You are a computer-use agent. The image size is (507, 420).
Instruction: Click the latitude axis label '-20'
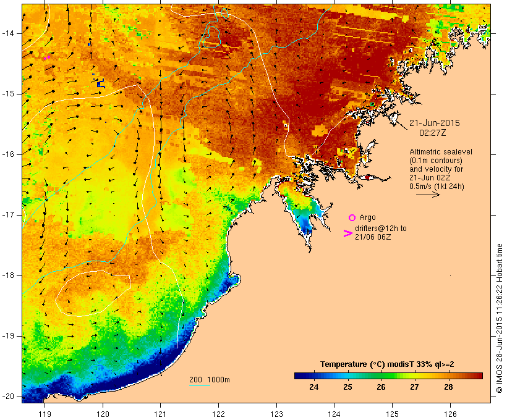8,397
